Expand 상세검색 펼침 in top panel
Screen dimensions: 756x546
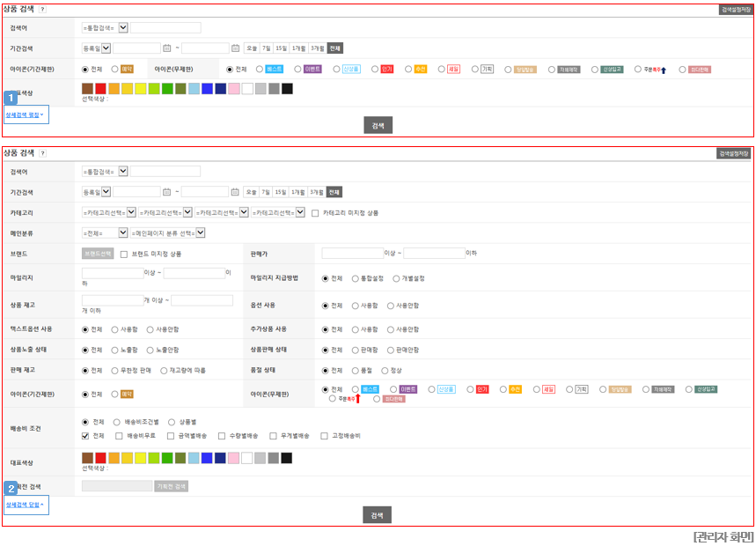25,114
